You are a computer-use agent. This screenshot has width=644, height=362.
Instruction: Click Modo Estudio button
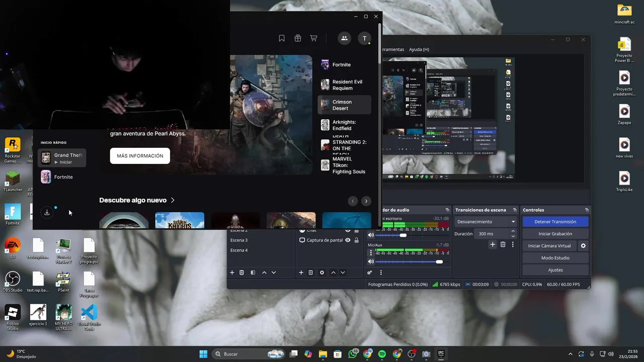pyautogui.click(x=555, y=258)
